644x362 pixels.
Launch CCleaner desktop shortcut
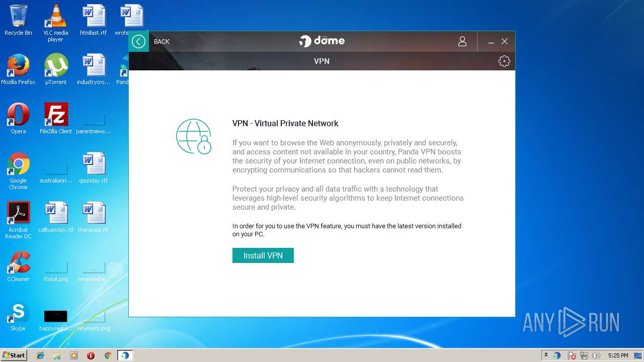18,266
